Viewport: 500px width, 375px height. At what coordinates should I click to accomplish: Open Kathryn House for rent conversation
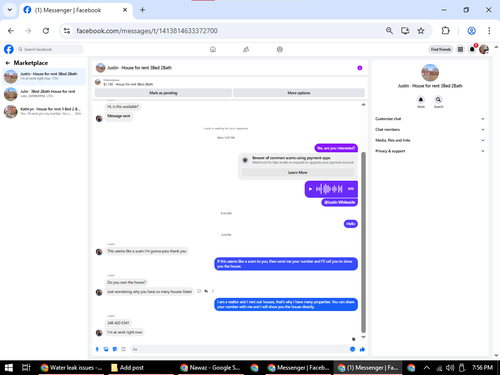44,112
